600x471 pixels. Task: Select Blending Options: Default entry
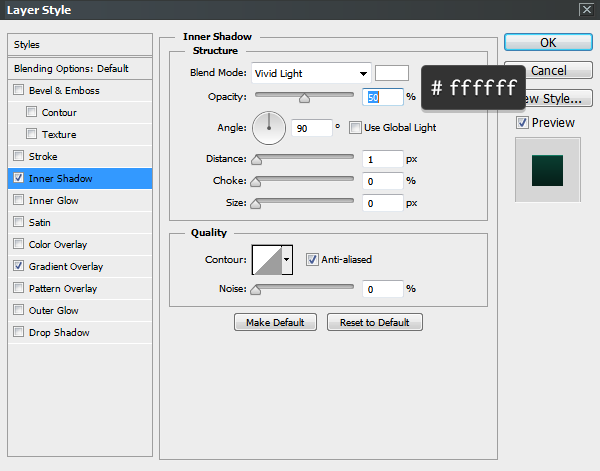71,68
